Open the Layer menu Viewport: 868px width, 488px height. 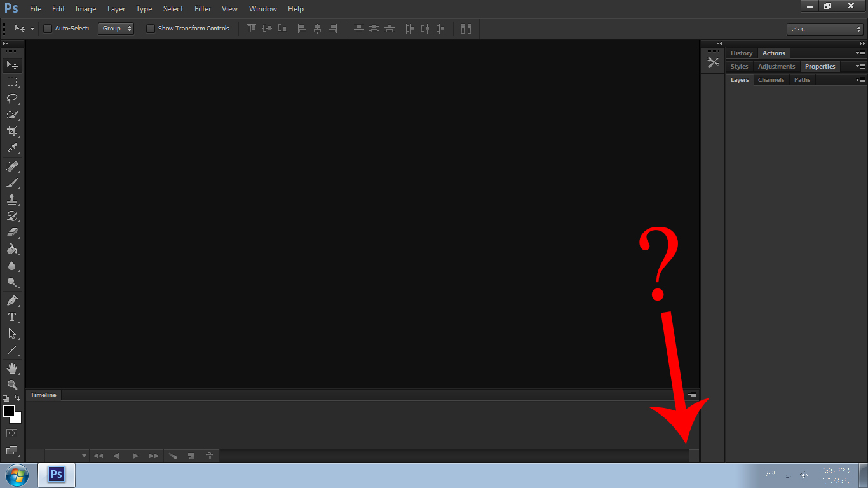tap(116, 9)
